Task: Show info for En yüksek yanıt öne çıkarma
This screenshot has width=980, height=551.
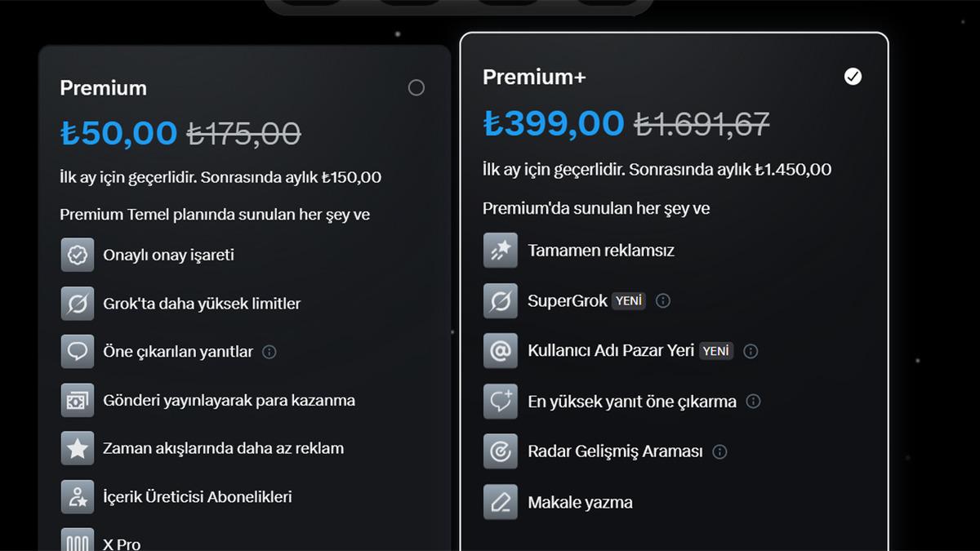Action: (754, 402)
